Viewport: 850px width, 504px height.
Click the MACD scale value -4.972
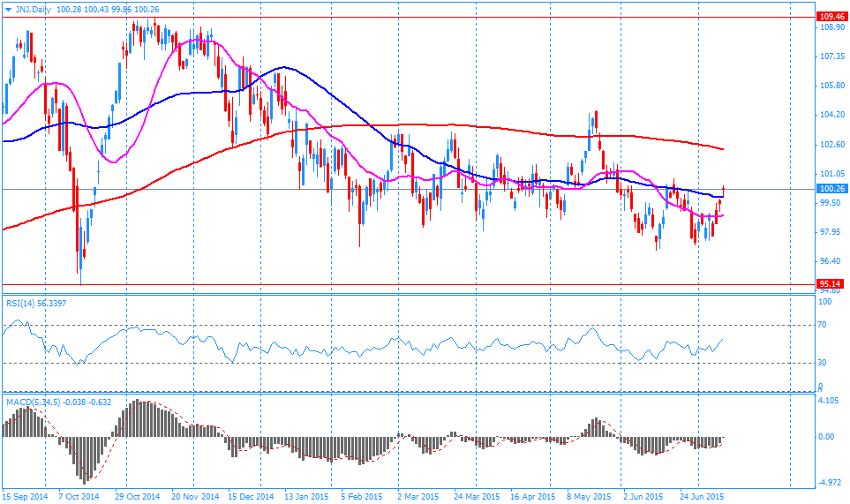pyautogui.click(x=830, y=483)
